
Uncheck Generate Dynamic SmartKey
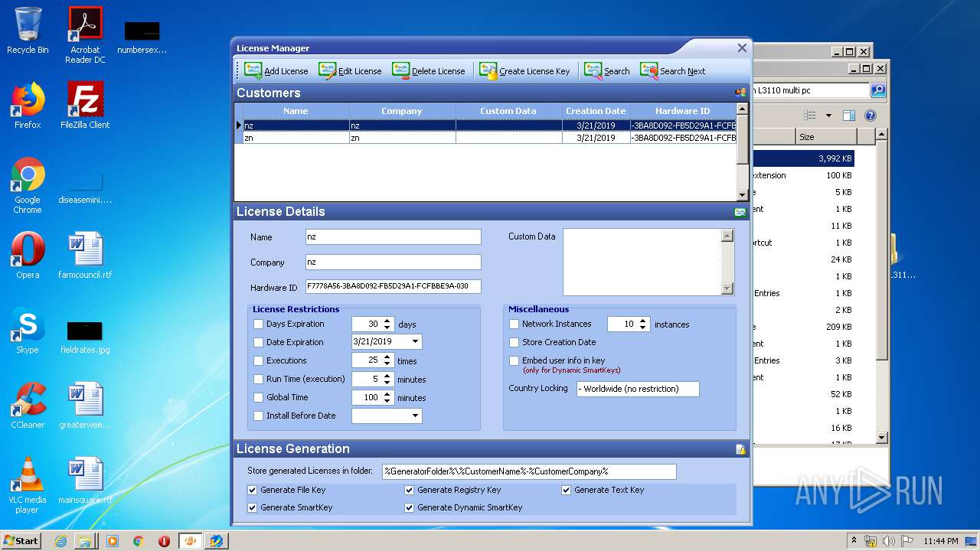(409, 507)
